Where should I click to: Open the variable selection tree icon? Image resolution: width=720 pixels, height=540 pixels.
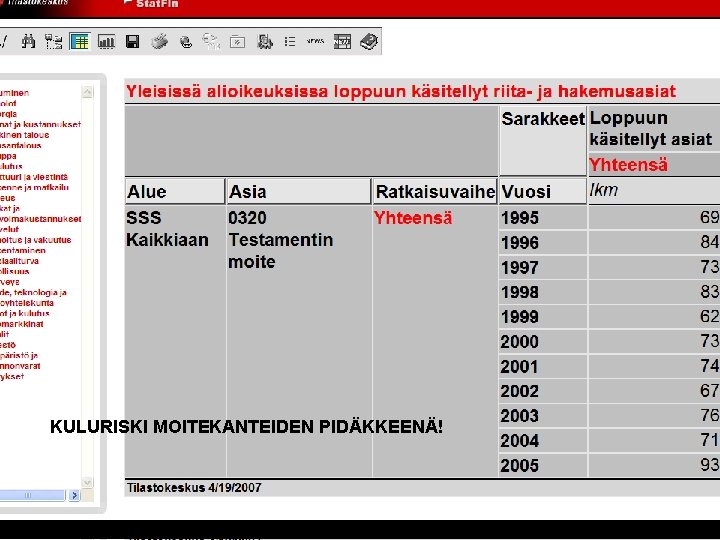(x=54, y=42)
